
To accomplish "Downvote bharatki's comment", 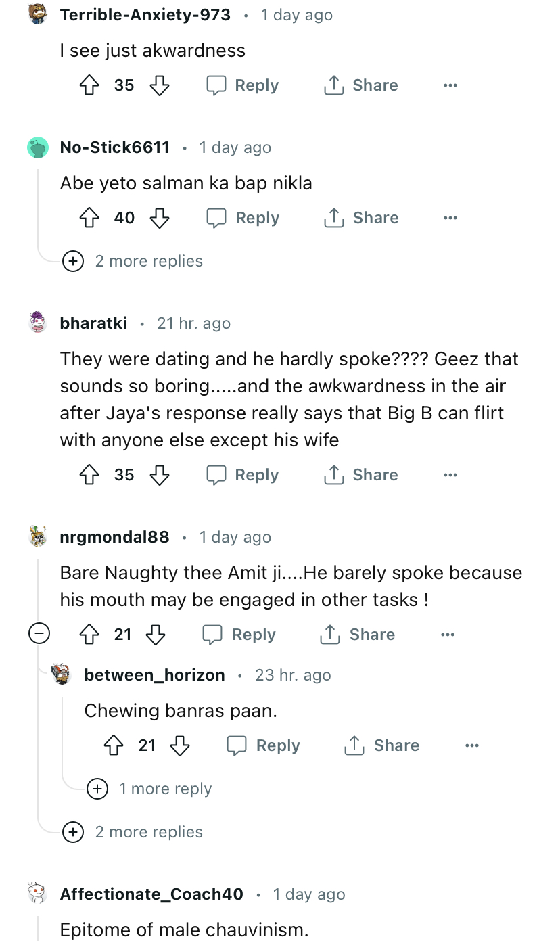I will pyautogui.click(x=159, y=475).
